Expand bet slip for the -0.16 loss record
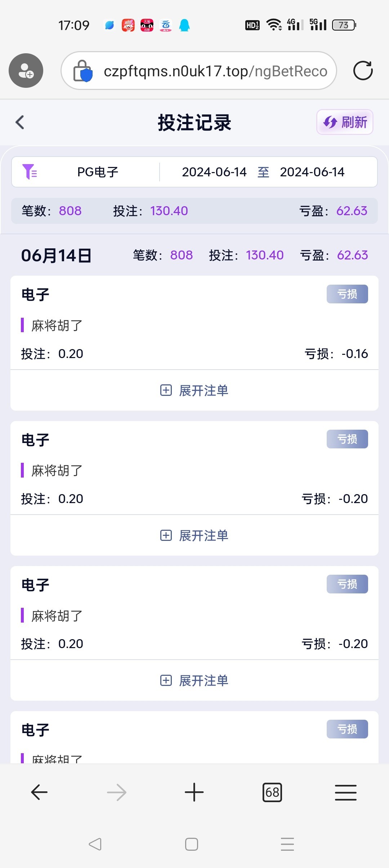Image resolution: width=389 pixels, height=868 pixels. click(x=194, y=390)
